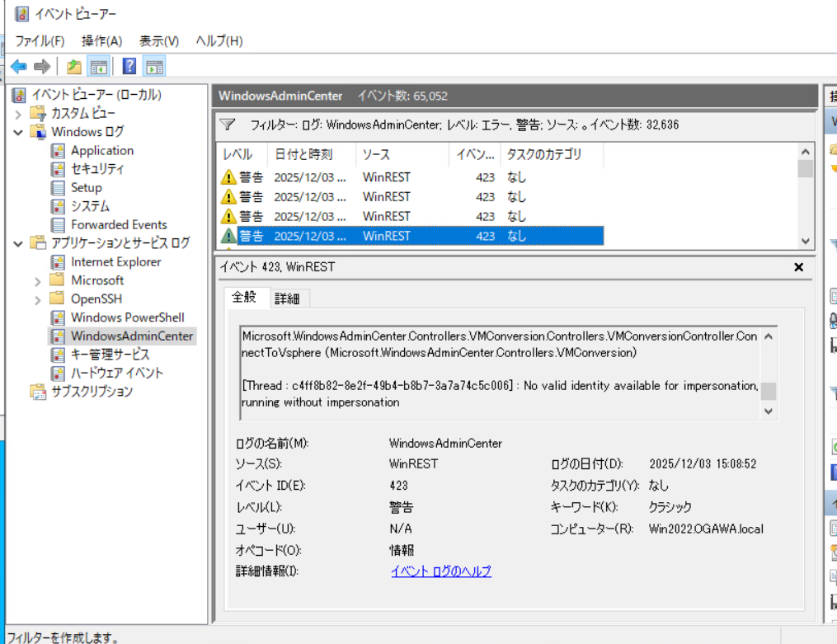Expand the カスタム ビュー tree node
837x644 pixels.
click(18, 114)
